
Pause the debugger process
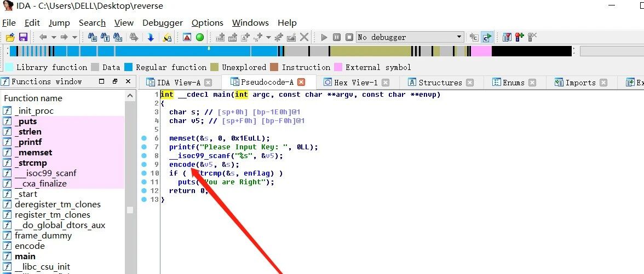(337, 37)
